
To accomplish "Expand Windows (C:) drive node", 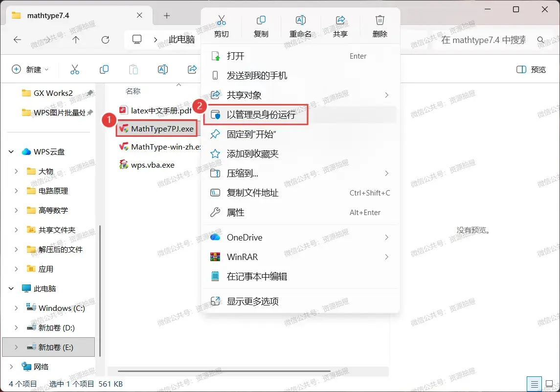I will [x=16, y=308].
